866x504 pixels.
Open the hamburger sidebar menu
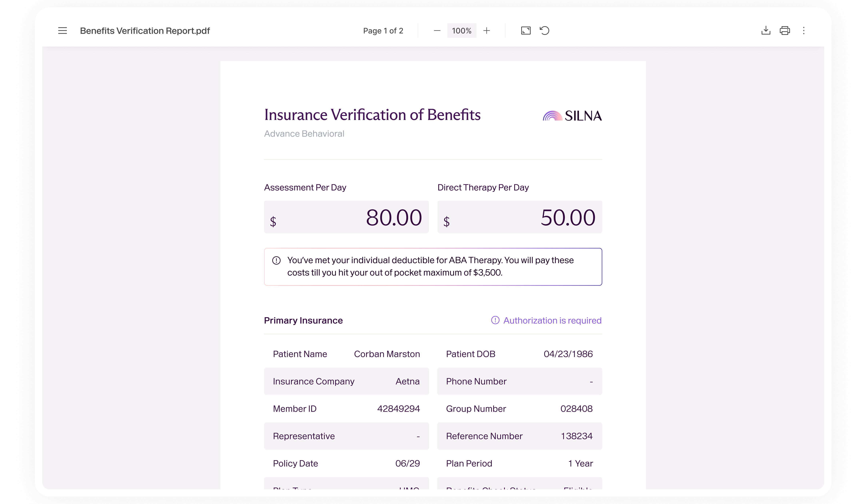click(x=63, y=31)
